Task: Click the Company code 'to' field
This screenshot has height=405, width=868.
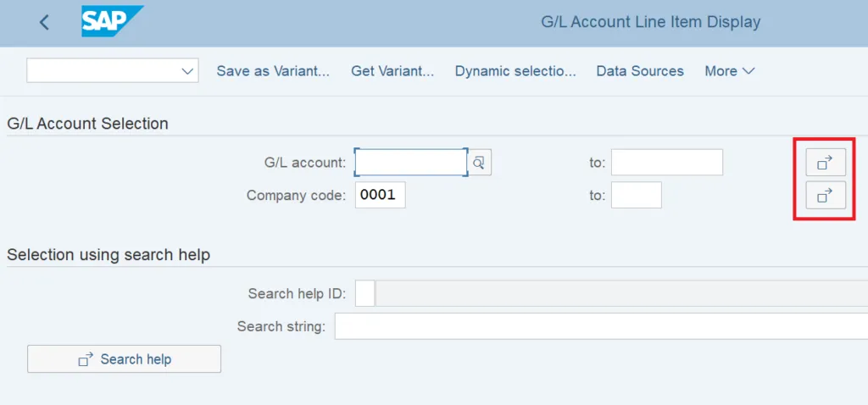Action: tap(636, 195)
